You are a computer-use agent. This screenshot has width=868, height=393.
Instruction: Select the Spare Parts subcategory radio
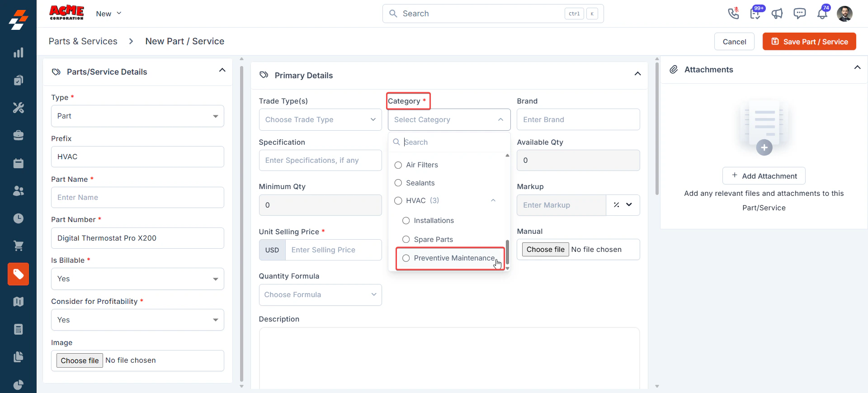click(x=406, y=239)
